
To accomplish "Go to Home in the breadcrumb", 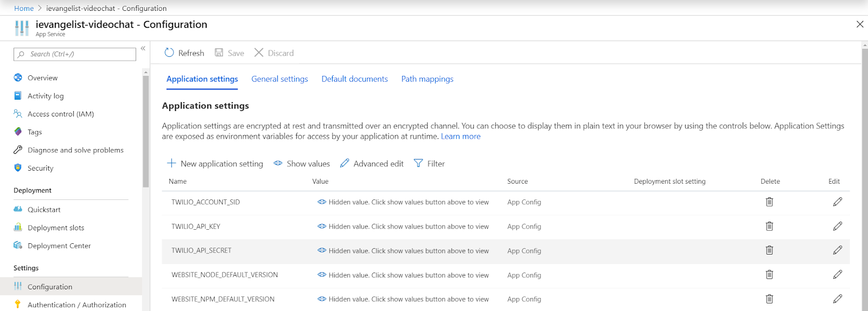I will pyautogui.click(x=24, y=8).
